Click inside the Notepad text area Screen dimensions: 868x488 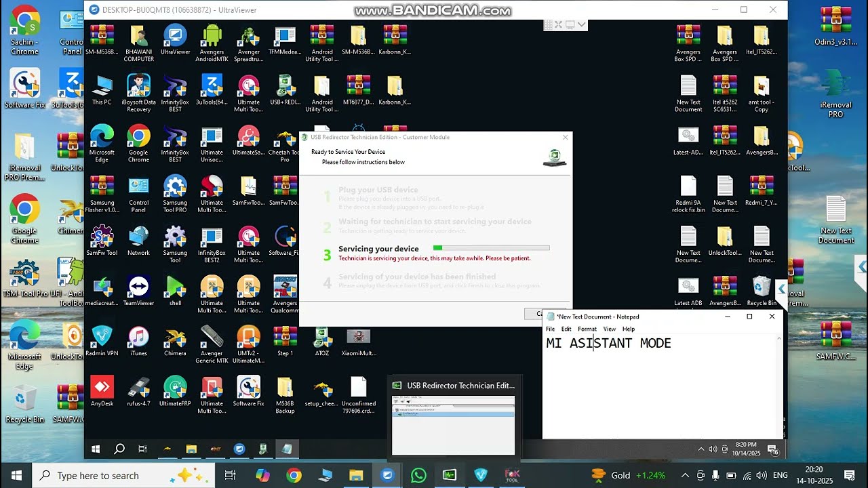pyautogui.click(x=660, y=386)
